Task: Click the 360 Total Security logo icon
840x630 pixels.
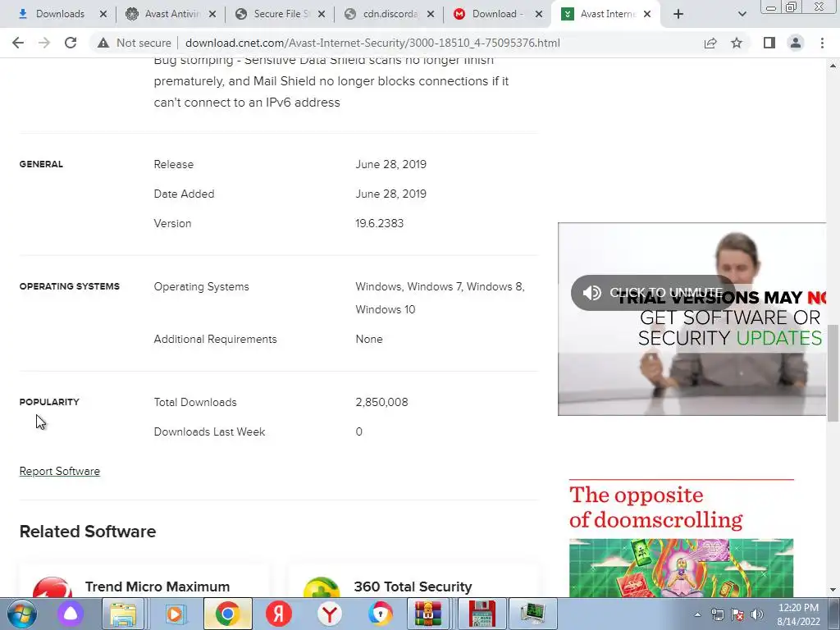Action: (322, 587)
